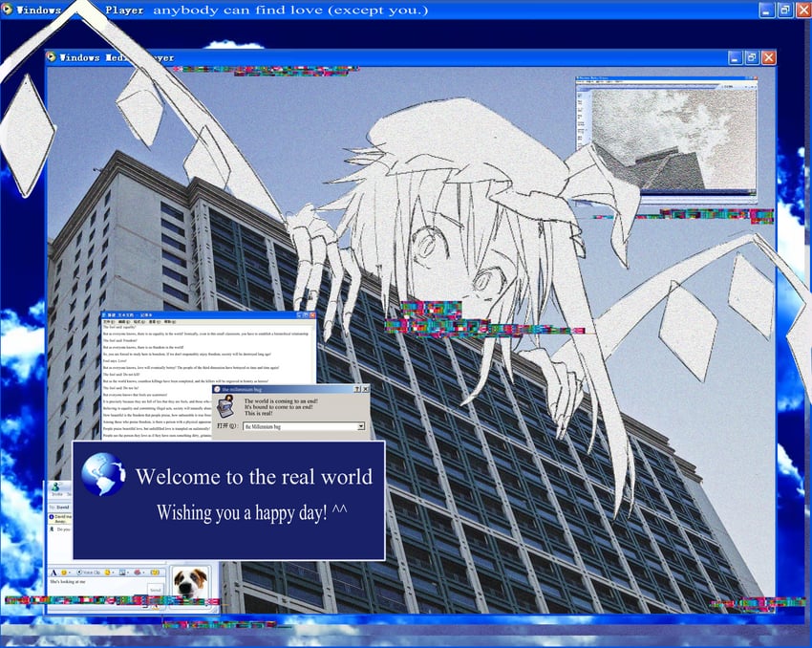This screenshot has width=812, height=648.
Task: Click the Notepad title bar icon
Action: tap(104, 315)
